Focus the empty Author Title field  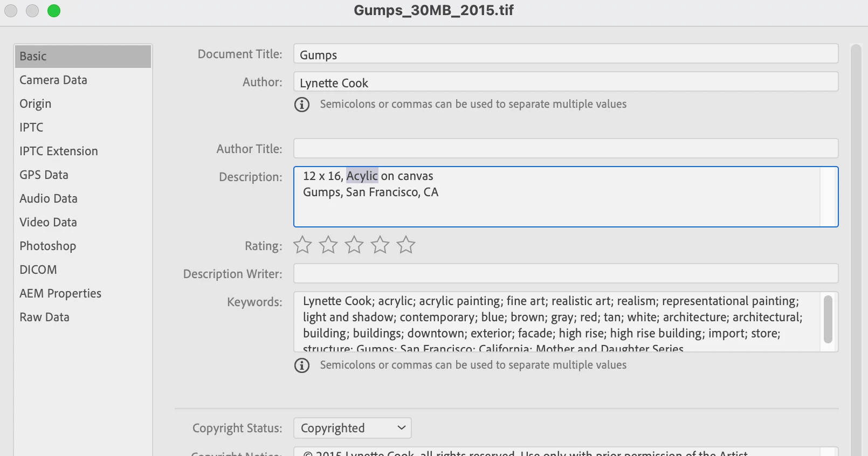566,148
